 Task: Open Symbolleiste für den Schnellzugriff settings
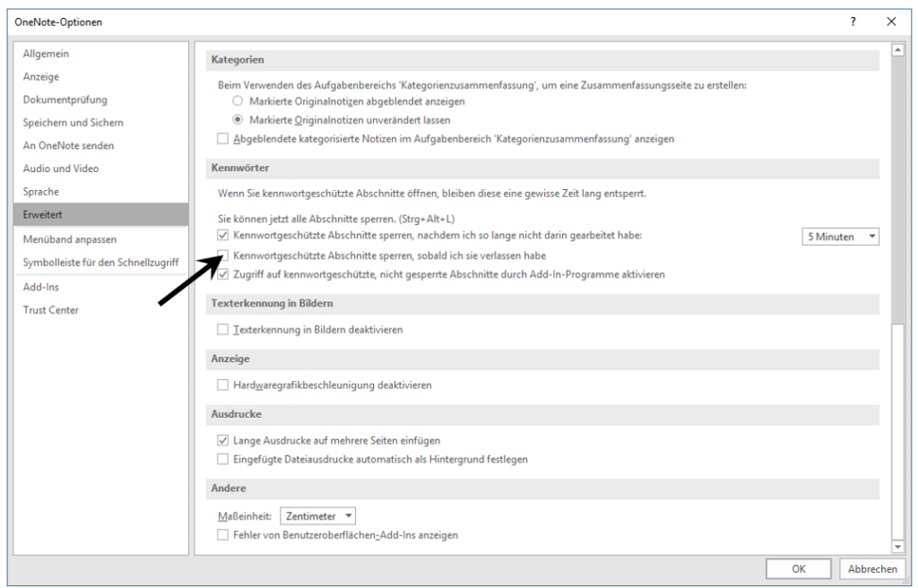pyautogui.click(x=100, y=263)
